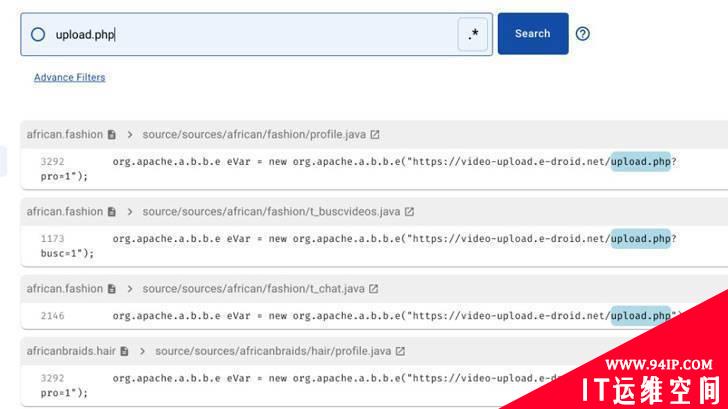The width and height of the screenshot is (728, 409).
Task: Open external link icon for t_buscvideos.java
Action: pos(409,212)
